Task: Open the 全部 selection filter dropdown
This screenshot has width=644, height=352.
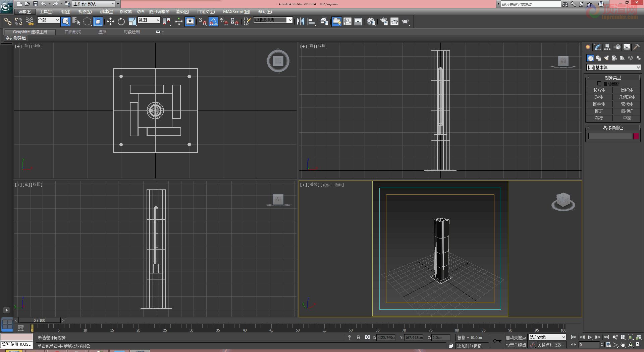Action: point(48,20)
